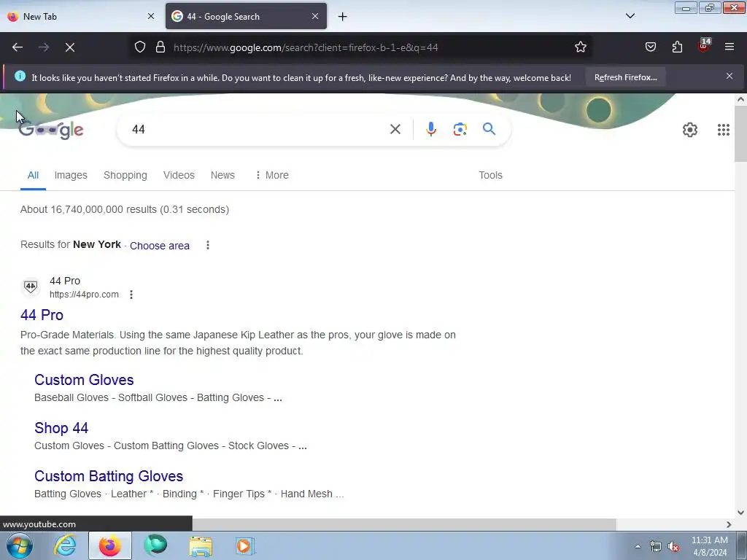Switch to the New Tab tab
The height and width of the screenshot is (560, 747).
coord(81,16)
